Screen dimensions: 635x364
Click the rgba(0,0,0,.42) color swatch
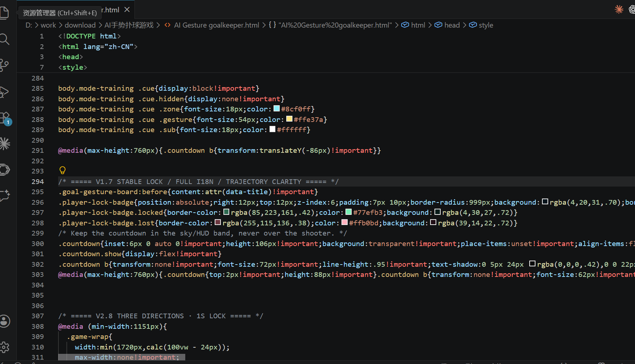point(533,263)
